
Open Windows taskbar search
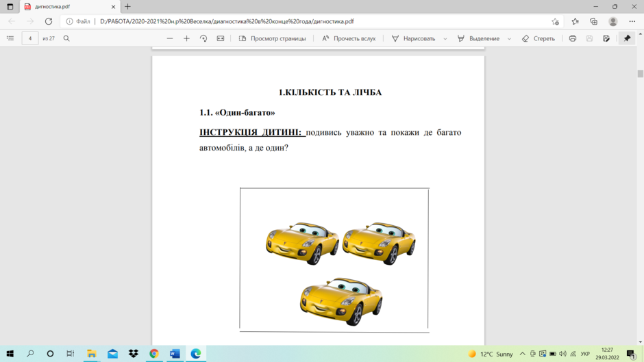pyautogui.click(x=30, y=353)
